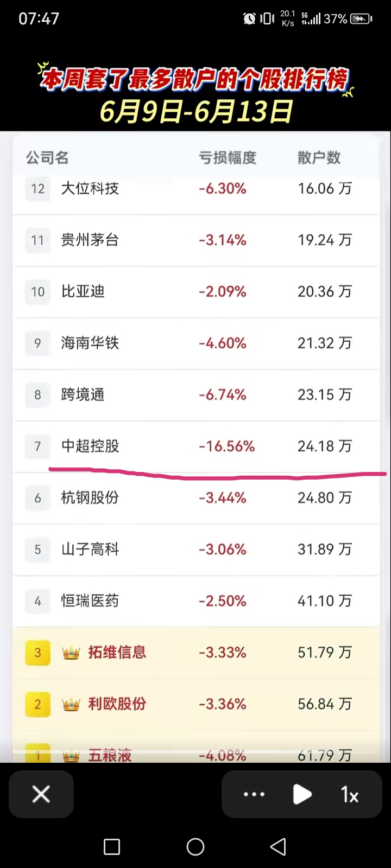391x868 pixels.
Task: Tap the crown icon beside 拓维信息
Action: coord(71,653)
